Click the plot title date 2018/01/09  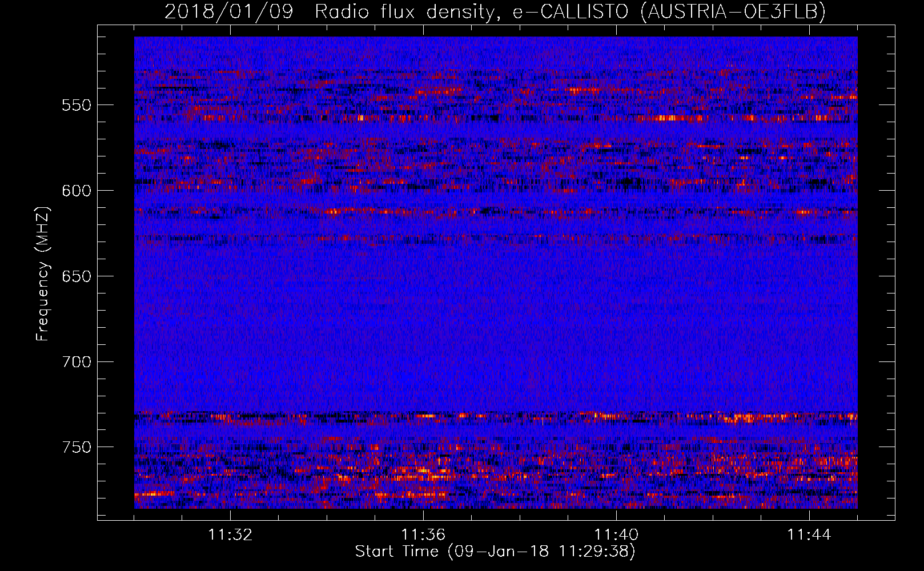click(229, 11)
